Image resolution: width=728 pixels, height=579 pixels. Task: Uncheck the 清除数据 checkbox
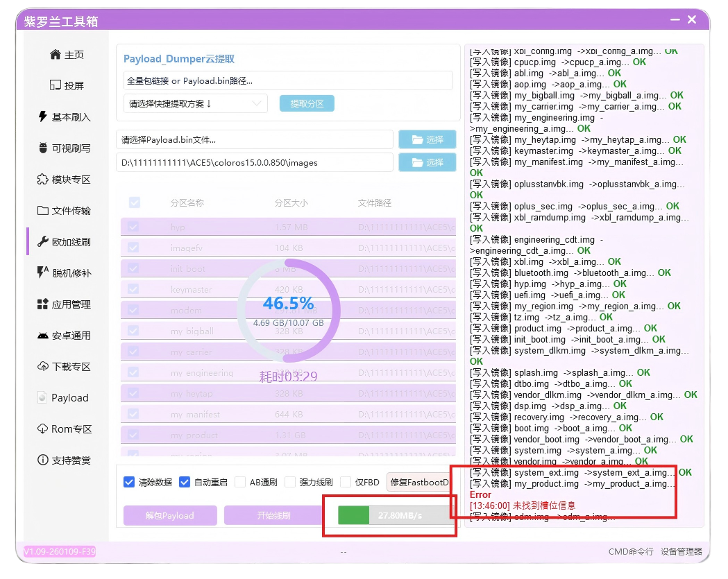point(128,482)
